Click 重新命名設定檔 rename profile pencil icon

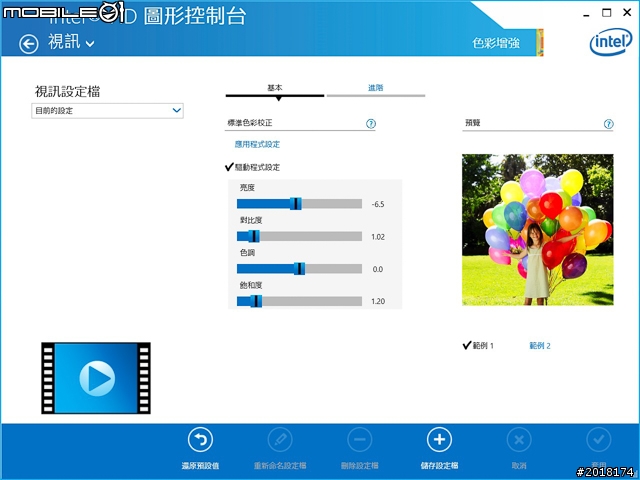[280, 440]
